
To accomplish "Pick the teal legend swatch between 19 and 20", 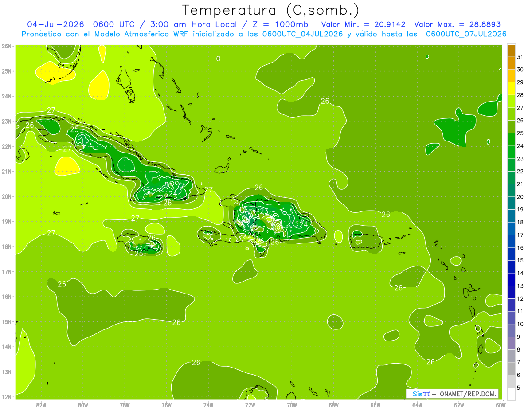I will [x=511, y=203].
